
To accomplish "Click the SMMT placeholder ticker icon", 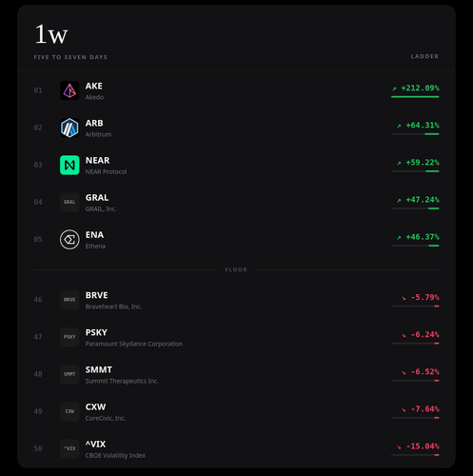I will point(69,374).
